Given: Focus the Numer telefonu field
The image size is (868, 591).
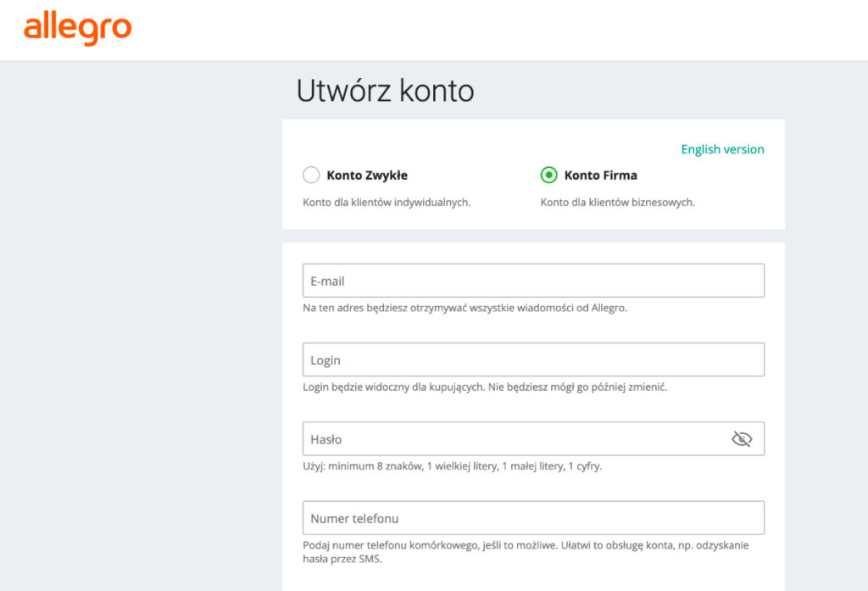Looking at the screenshot, I should click(534, 518).
